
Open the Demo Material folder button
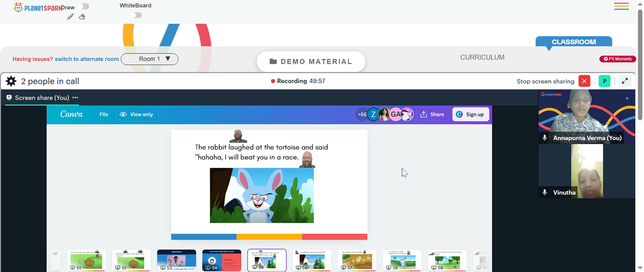311,62
